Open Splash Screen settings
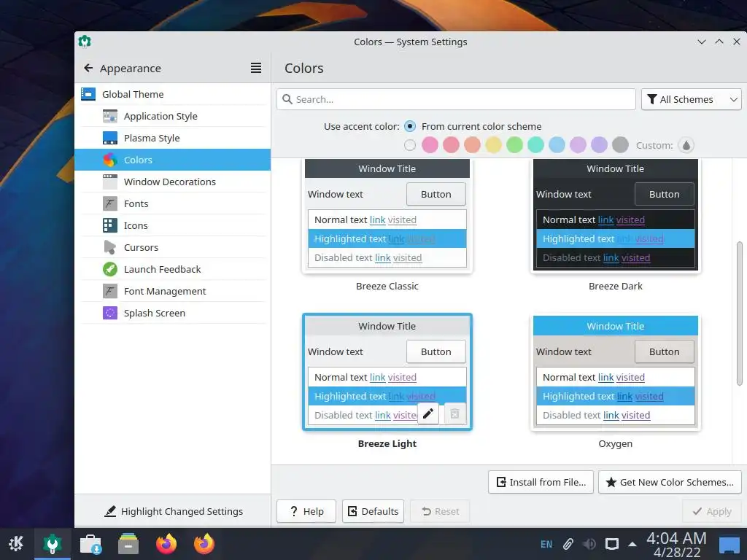 tap(172, 314)
